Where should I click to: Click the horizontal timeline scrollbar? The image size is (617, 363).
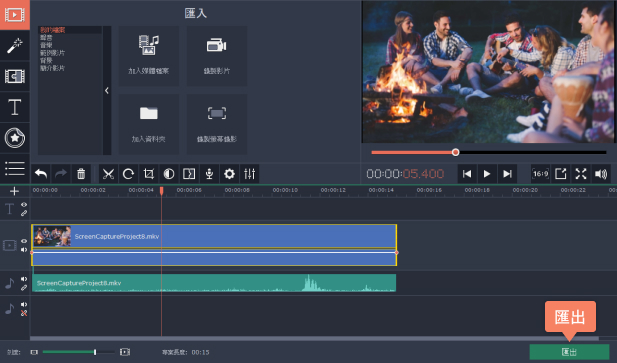click(314, 338)
